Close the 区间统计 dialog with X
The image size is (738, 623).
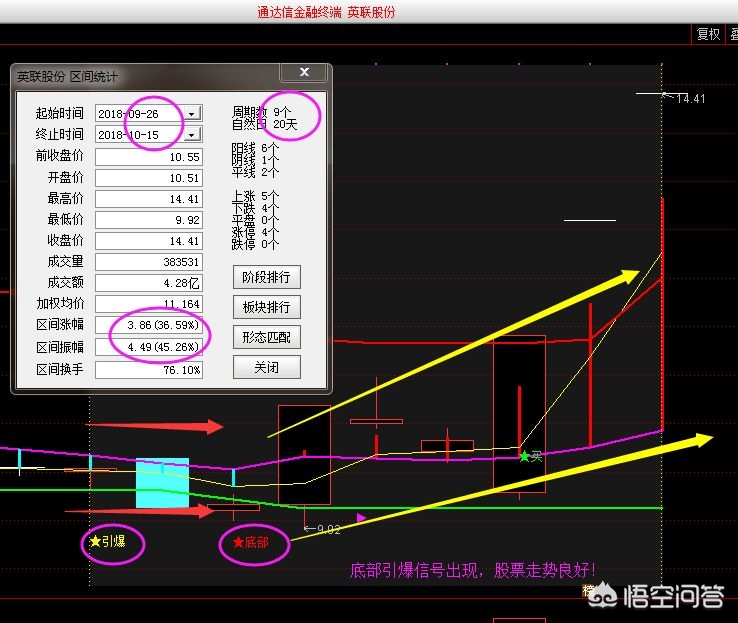tap(304, 73)
